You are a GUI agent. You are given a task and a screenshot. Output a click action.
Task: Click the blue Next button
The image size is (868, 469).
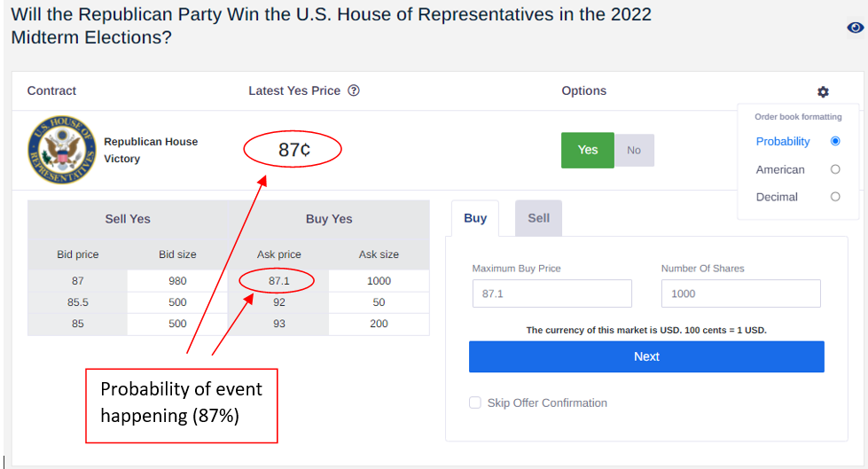click(646, 356)
